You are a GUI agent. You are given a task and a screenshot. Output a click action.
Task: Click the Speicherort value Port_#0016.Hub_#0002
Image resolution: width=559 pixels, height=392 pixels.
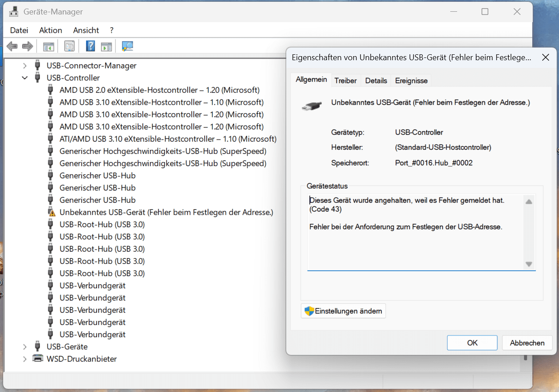(x=434, y=163)
